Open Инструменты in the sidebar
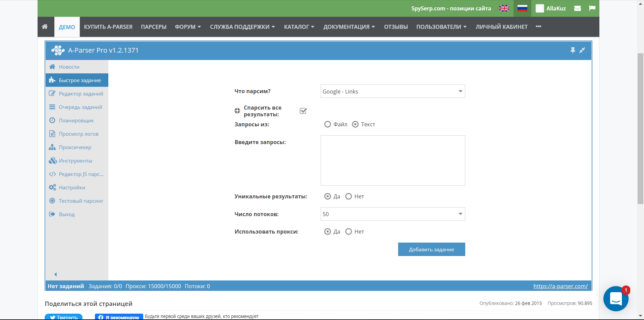This screenshot has width=644, height=320. pos(77,161)
